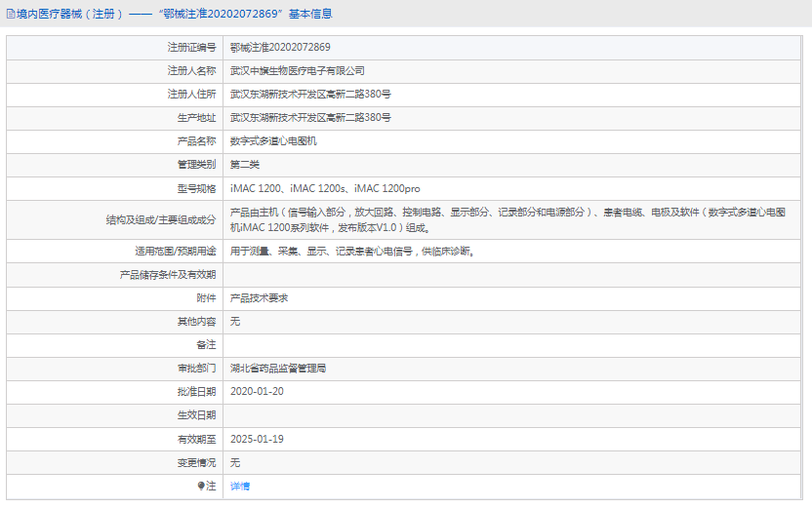Viewport: 812px width, 508px height.
Task: Open the 详情 link in the 注 row
Action: (240, 487)
